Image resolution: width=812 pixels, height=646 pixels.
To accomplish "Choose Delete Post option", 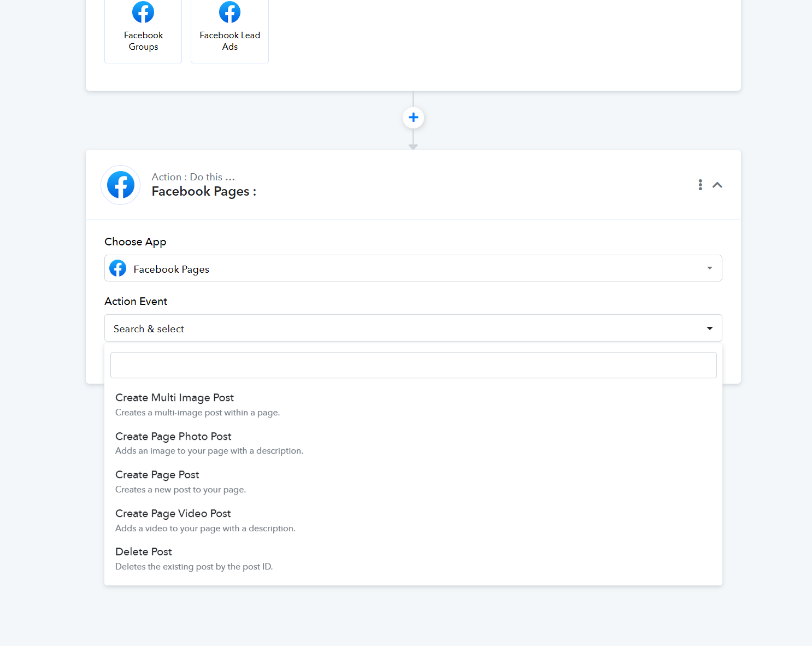I will pyautogui.click(x=413, y=559).
